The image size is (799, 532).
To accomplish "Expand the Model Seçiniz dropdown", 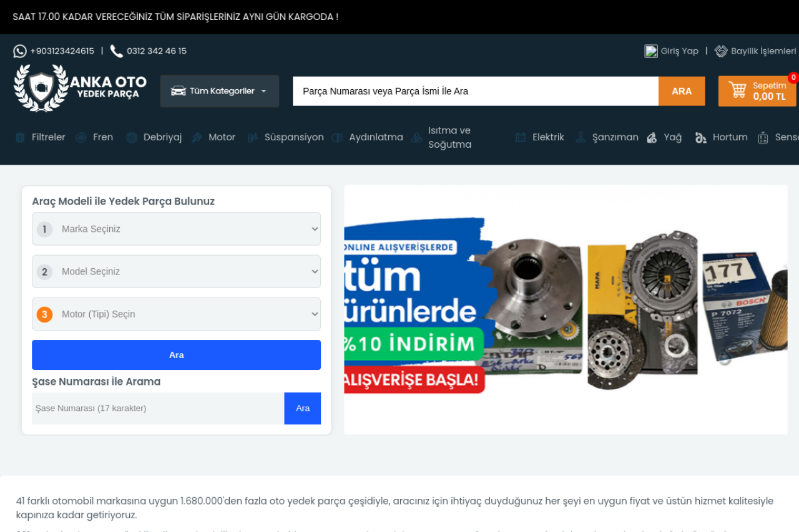I will (x=176, y=271).
